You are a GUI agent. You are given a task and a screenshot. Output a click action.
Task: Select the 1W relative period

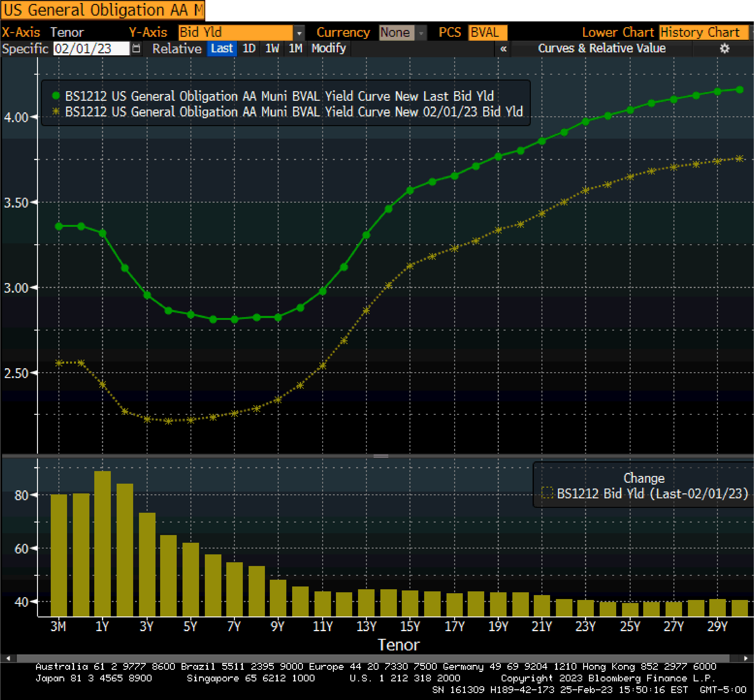[272, 48]
